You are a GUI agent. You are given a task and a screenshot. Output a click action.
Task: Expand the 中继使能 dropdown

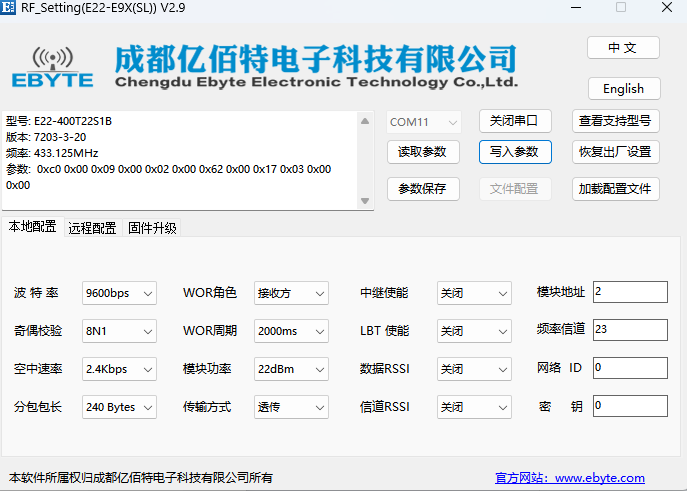pyautogui.click(x=474, y=293)
